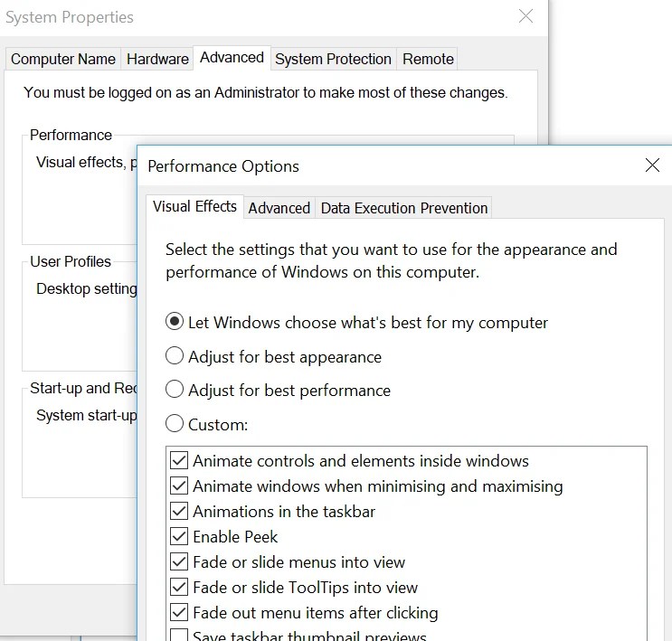Disable Animations in the taskbar
The width and height of the screenshot is (672, 641).
coord(179,511)
